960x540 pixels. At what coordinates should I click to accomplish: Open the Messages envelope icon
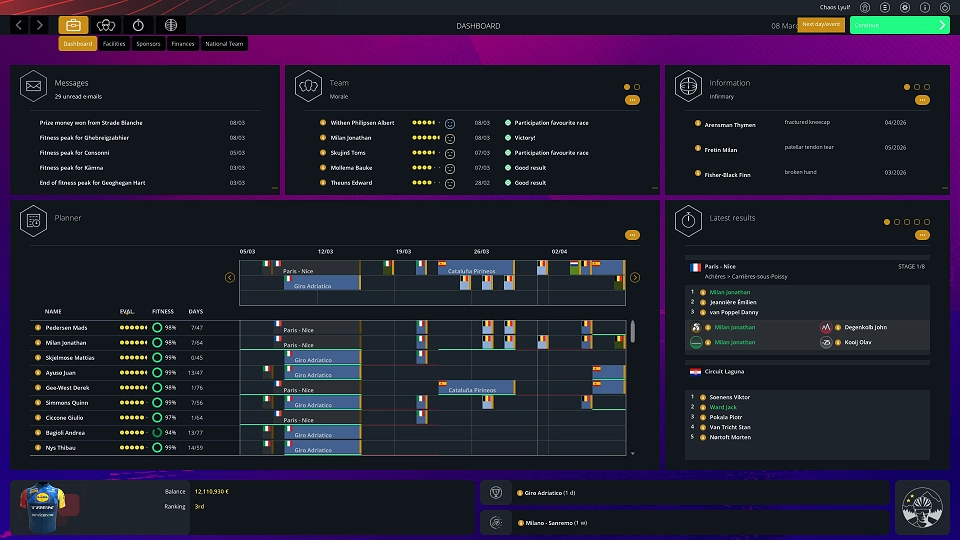point(34,86)
